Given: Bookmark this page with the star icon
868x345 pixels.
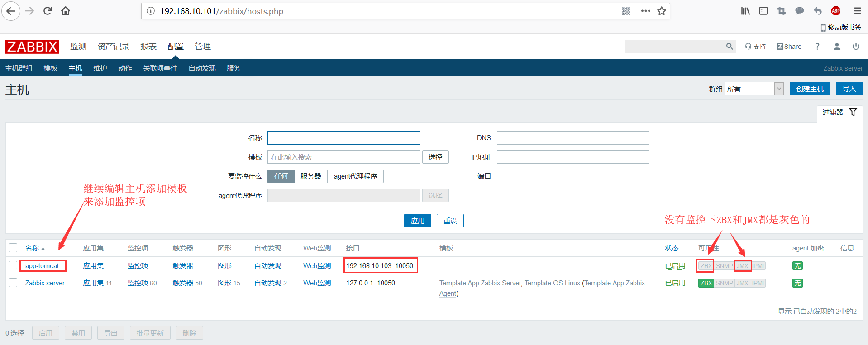Looking at the screenshot, I should (x=662, y=11).
